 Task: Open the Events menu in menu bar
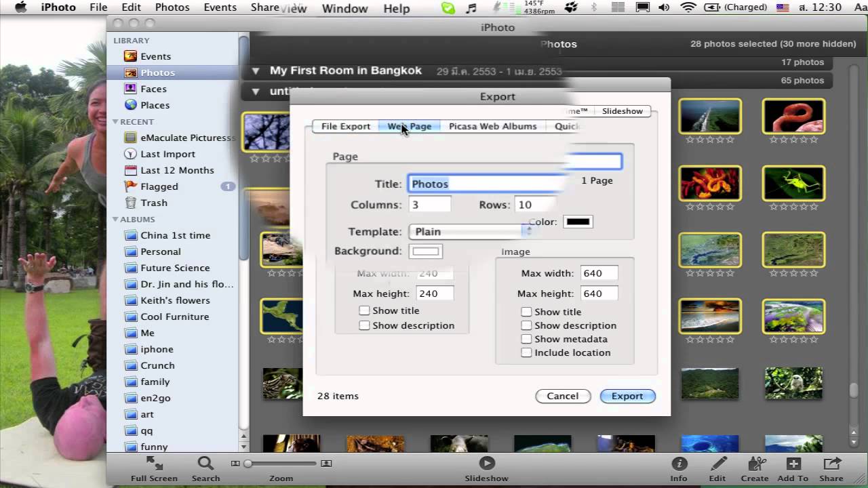220,7
